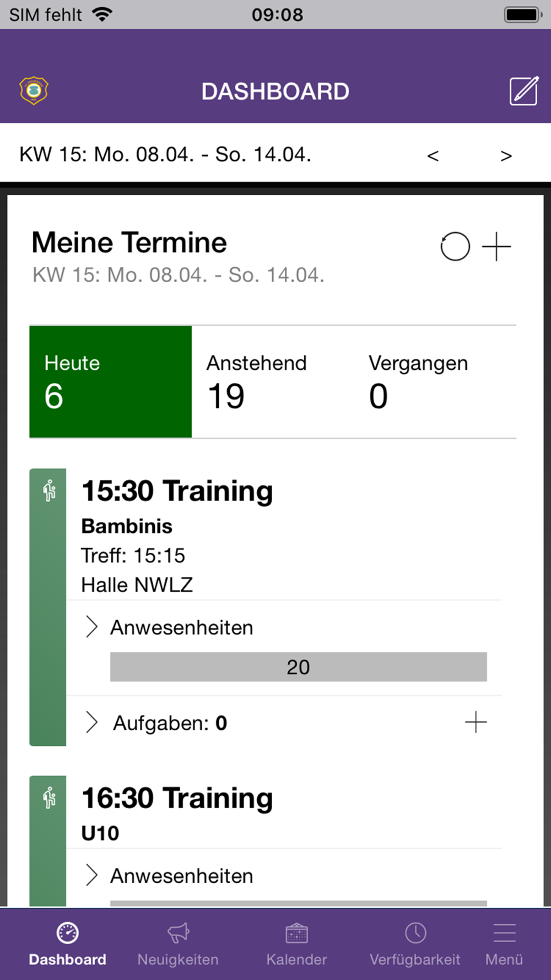Viewport: 551px width, 980px height.
Task: Select the Heute filter tile
Action: click(111, 382)
